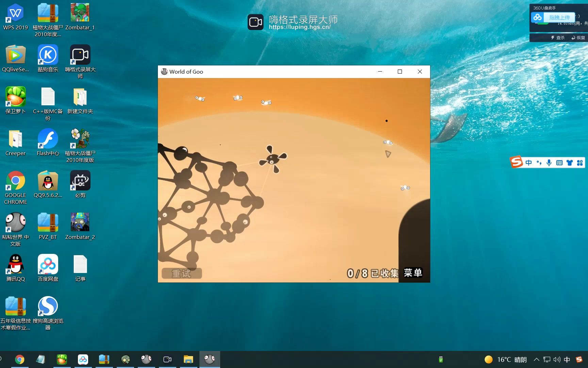Image resolution: width=588 pixels, height=368 pixels.
Task: Click the network tray icon
Action: 547,359
